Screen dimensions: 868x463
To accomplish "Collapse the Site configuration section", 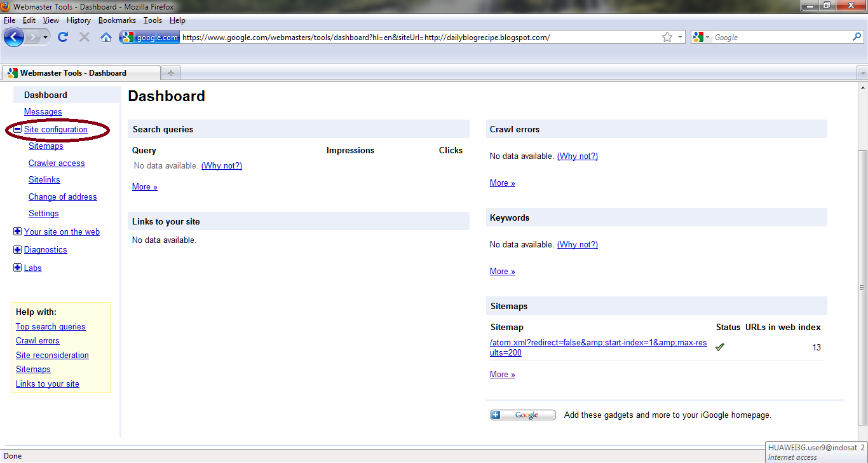I will (x=18, y=130).
